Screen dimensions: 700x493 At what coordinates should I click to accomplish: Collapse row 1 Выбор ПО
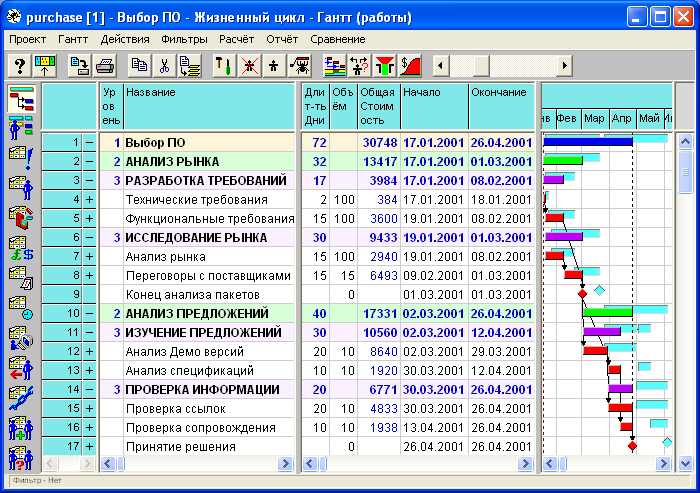click(x=89, y=142)
